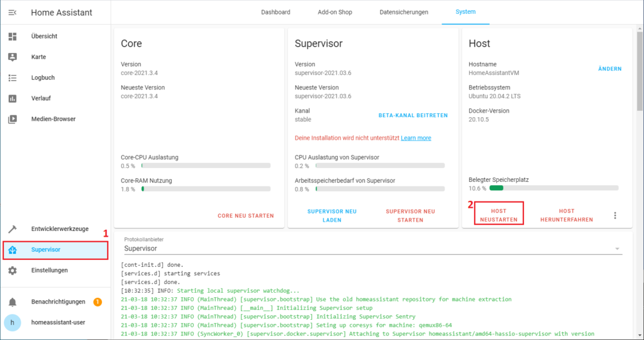Screen dimensions: 644x340
Task: Open the homeassistant-user profile entry
Action: [55, 323]
